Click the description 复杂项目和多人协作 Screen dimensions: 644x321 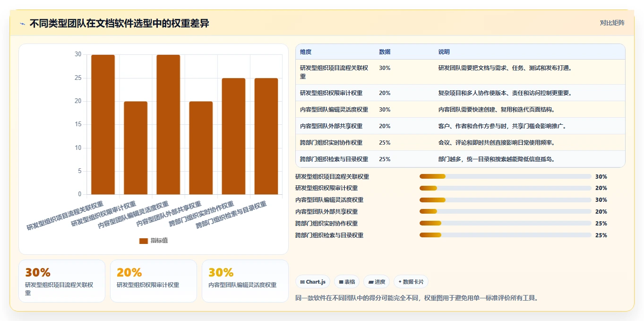506,93
